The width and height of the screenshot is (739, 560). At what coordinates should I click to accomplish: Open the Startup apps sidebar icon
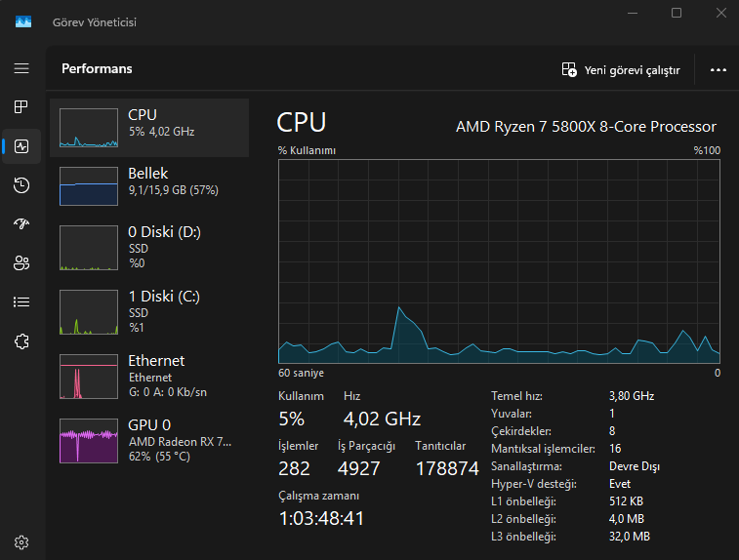tap(21, 224)
